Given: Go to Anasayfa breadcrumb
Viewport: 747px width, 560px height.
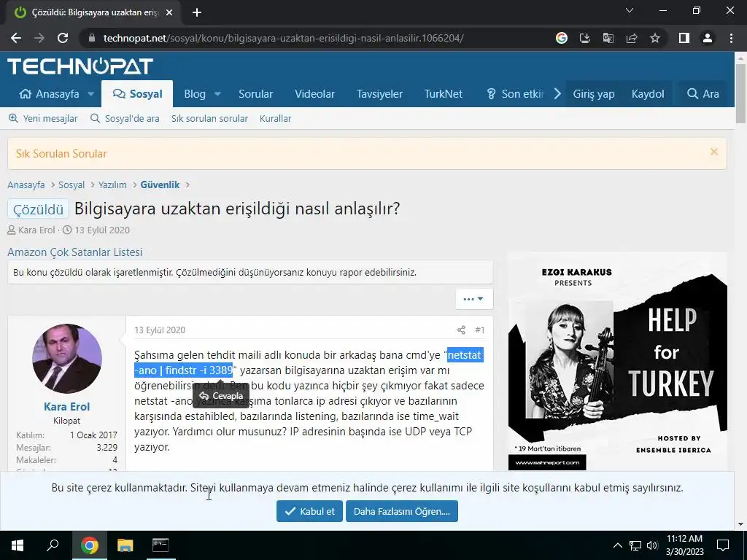Looking at the screenshot, I should click(x=26, y=184).
